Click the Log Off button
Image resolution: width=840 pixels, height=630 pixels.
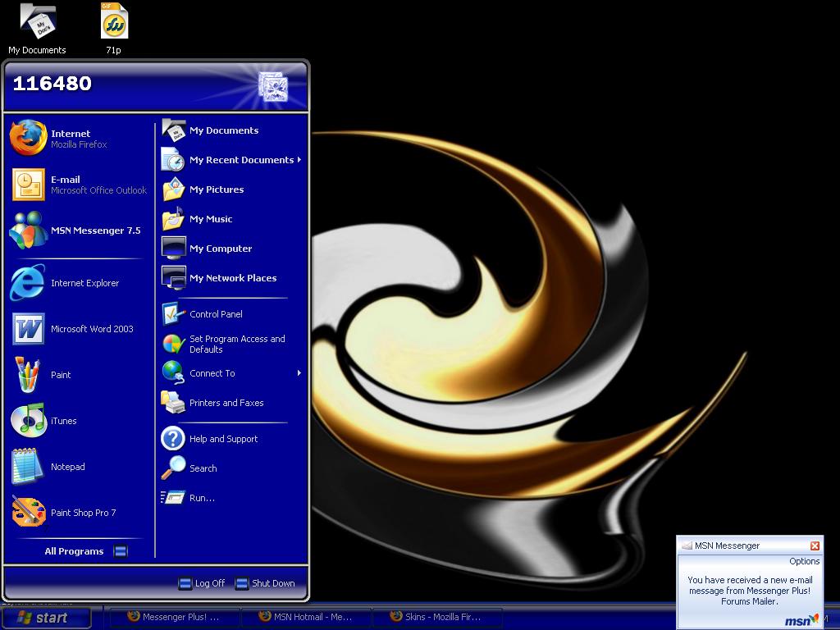202,583
